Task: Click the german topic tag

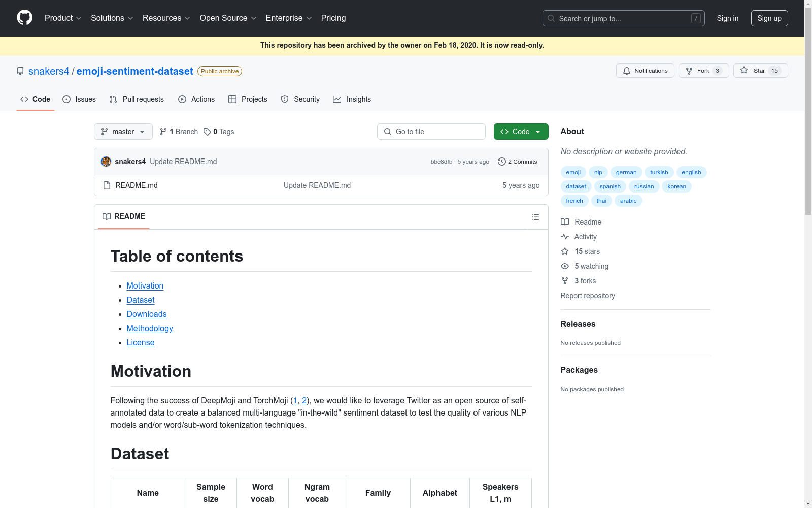Action: point(626,172)
